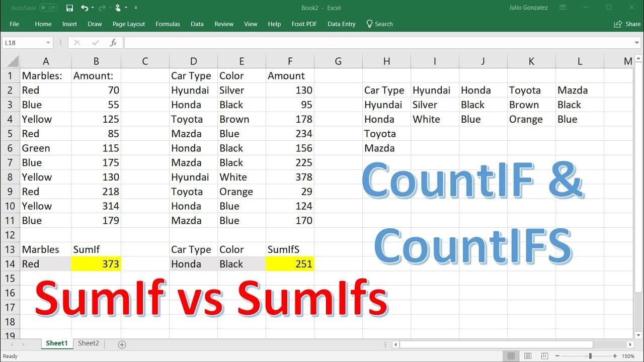
Task: Click the Save floppy disk icon
Action: pos(70,8)
